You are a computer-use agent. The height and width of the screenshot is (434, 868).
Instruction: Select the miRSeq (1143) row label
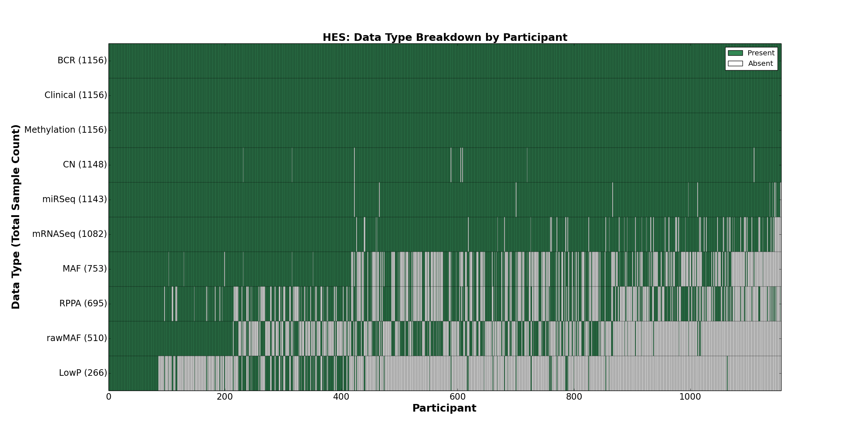75,199
